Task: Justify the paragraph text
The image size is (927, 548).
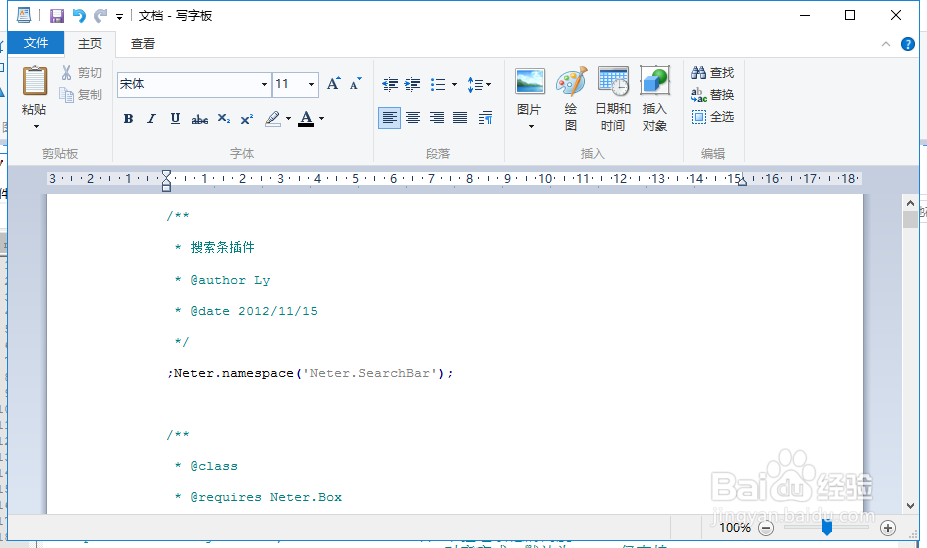Action: coord(460,118)
